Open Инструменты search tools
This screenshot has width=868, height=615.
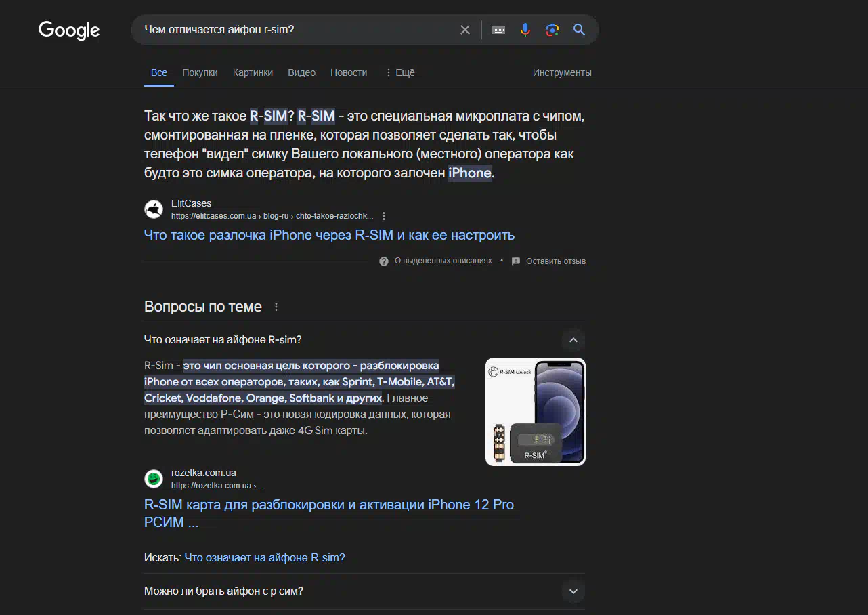point(562,72)
